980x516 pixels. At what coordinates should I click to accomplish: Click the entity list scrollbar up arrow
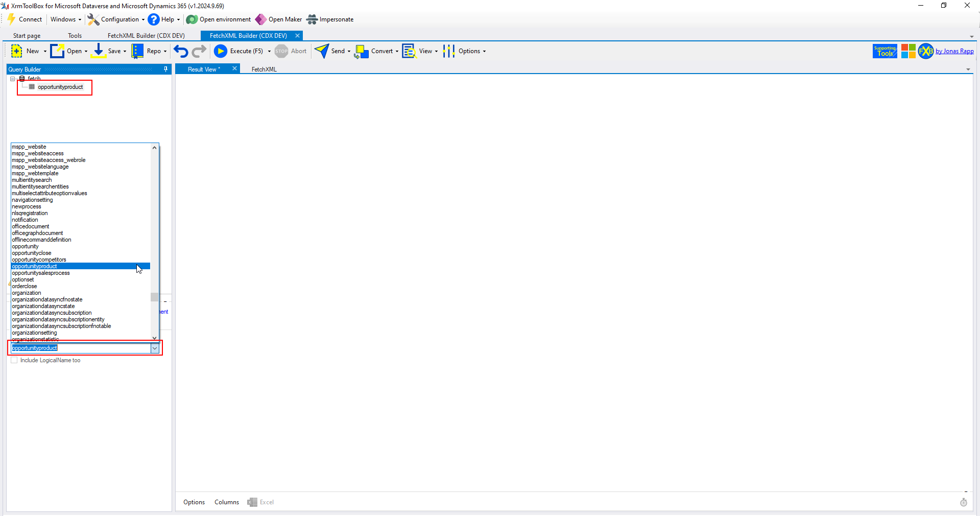[154, 148]
